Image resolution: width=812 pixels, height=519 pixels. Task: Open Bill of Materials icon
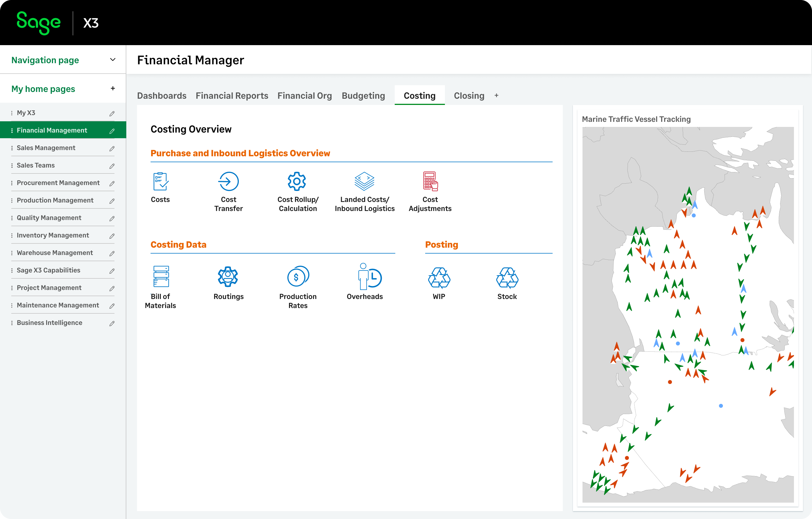pos(161,276)
